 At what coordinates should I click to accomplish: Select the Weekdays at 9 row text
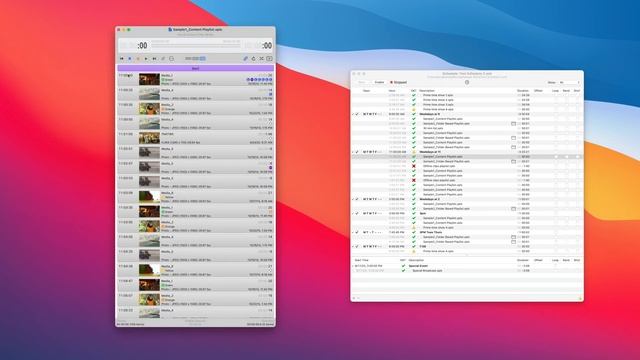[430, 114]
